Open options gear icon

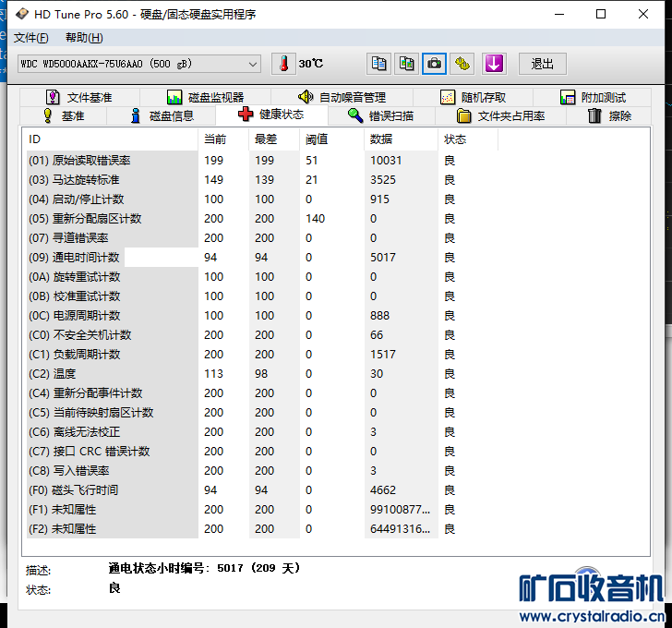[462, 64]
